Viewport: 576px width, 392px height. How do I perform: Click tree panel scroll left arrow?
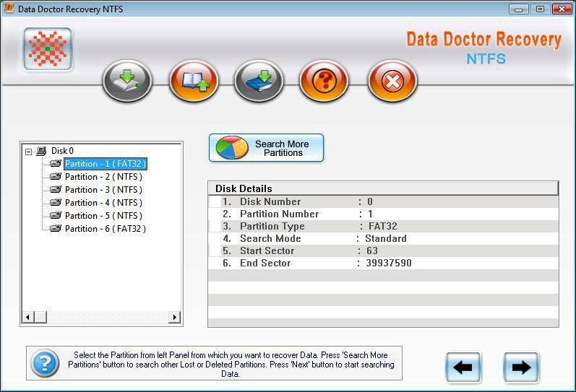(x=28, y=317)
